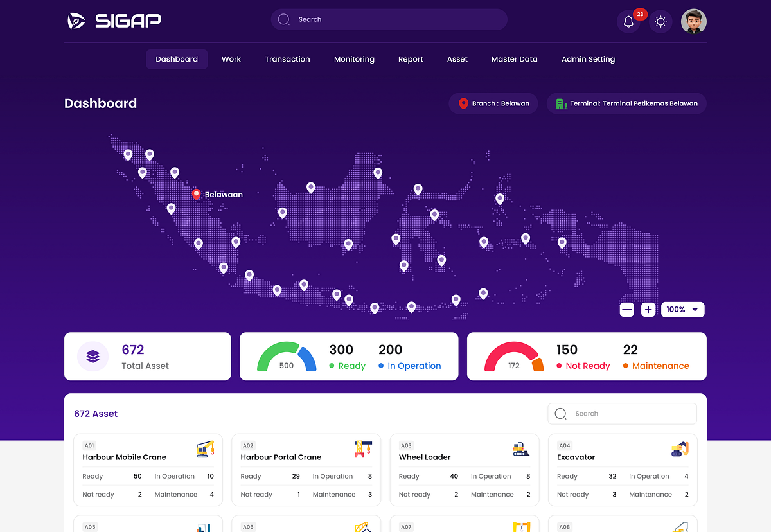Open the Dashboard tab
This screenshot has width=771, height=532.
(177, 59)
